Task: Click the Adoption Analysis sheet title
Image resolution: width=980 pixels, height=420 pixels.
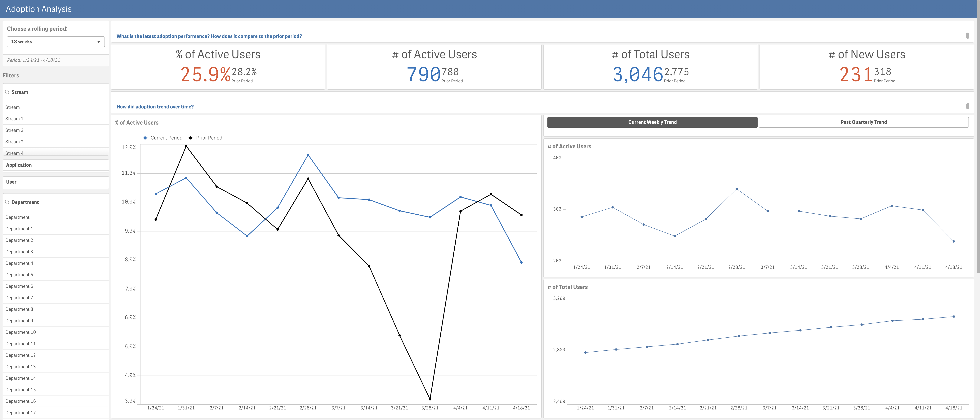Action: click(x=39, y=9)
